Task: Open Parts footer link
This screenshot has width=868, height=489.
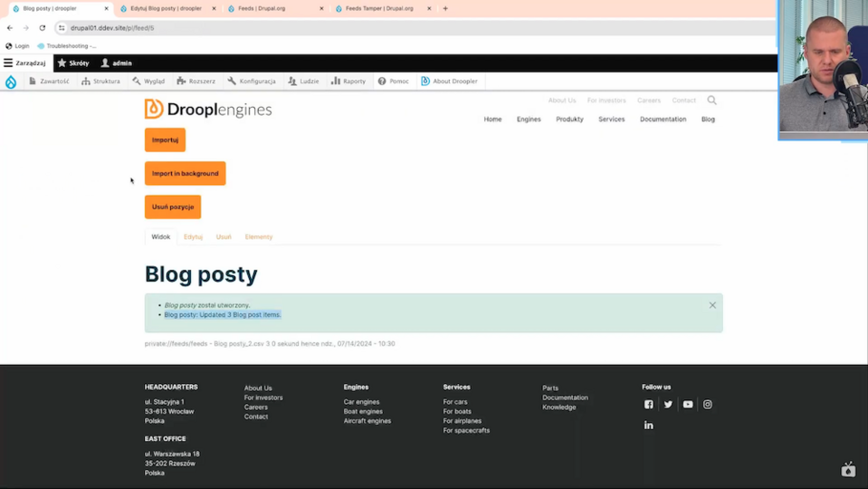Action: pyautogui.click(x=550, y=388)
